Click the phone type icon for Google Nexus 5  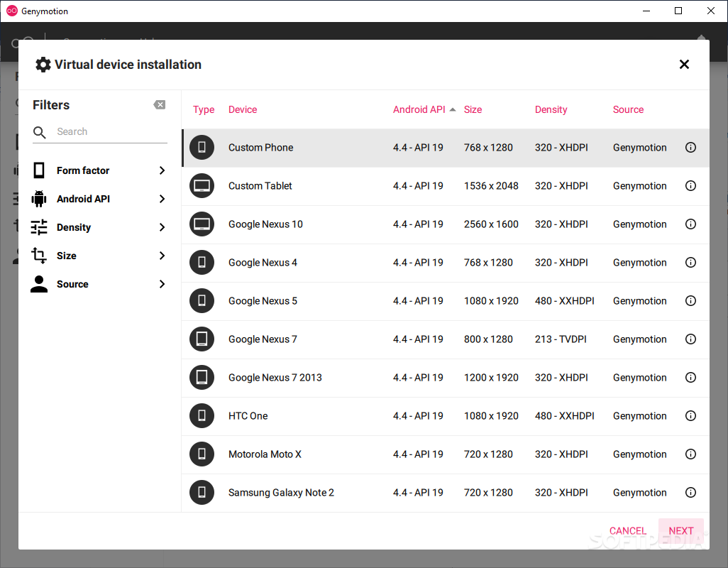coord(202,301)
